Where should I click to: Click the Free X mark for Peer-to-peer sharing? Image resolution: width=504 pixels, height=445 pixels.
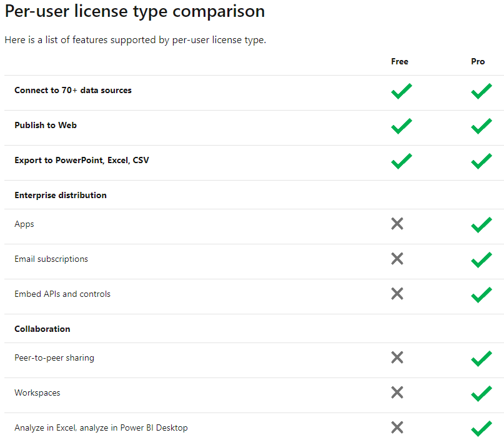pyautogui.click(x=397, y=357)
